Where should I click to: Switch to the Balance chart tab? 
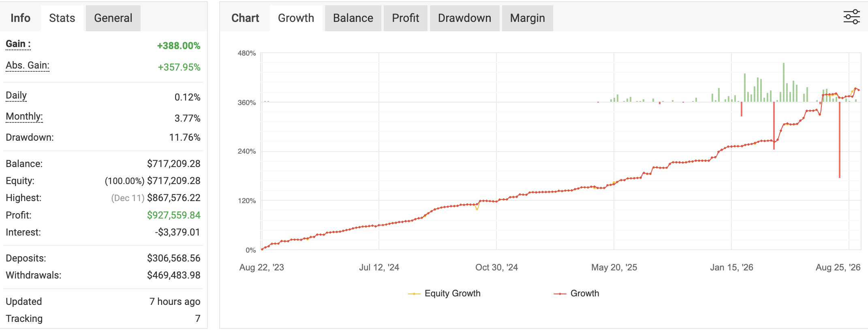click(353, 18)
